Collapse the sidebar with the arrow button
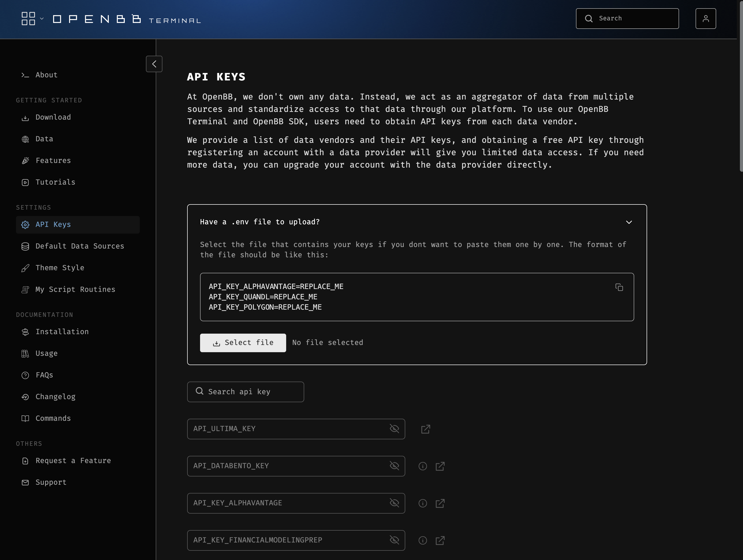Image resolution: width=743 pixels, height=560 pixels. 154,64
